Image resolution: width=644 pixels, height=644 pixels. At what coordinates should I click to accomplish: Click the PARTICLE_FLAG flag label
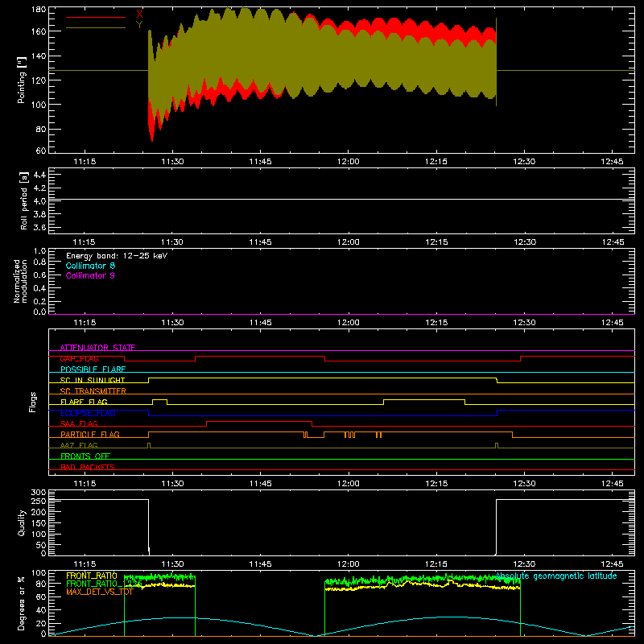pyautogui.click(x=90, y=434)
